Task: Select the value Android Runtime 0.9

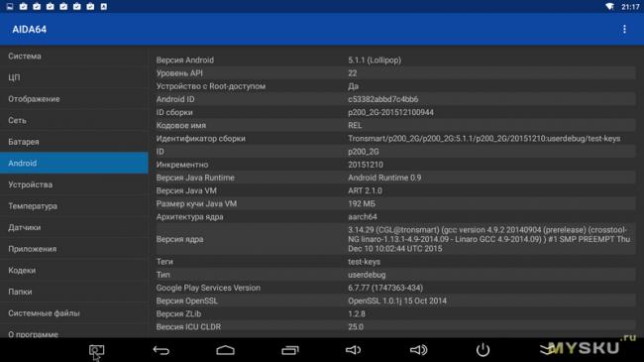Action: [x=384, y=178]
